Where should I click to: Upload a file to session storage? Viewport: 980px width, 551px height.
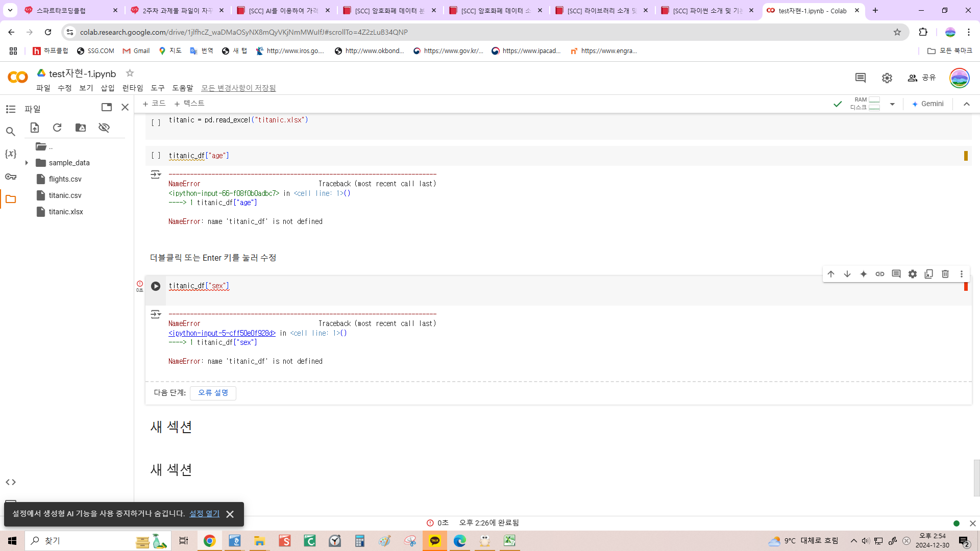35,128
